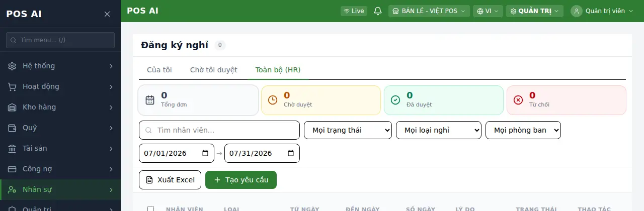The image size is (644, 211).
Task: Click the Tổng đơn summary card
Action: pos(199,100)
